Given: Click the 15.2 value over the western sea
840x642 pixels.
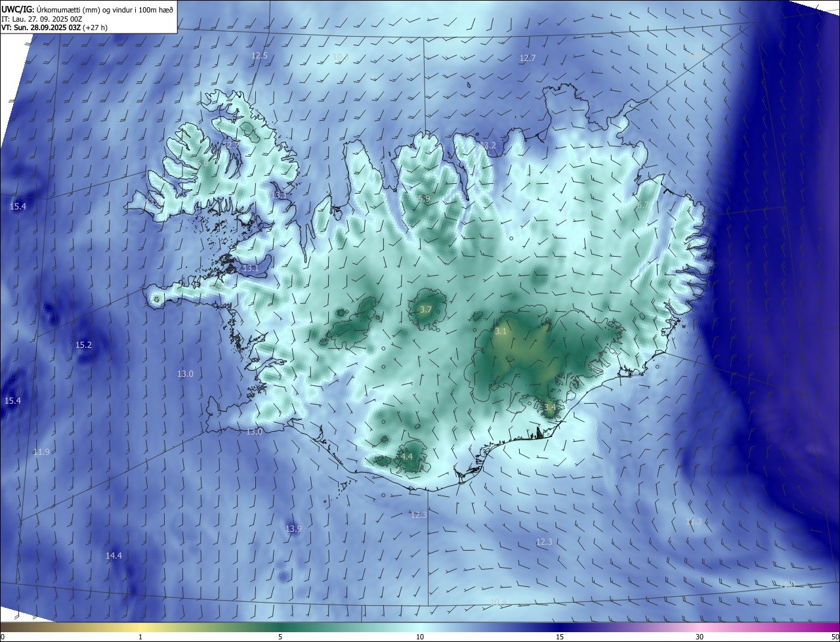Looking at the screenshot, I should [83, 345].
